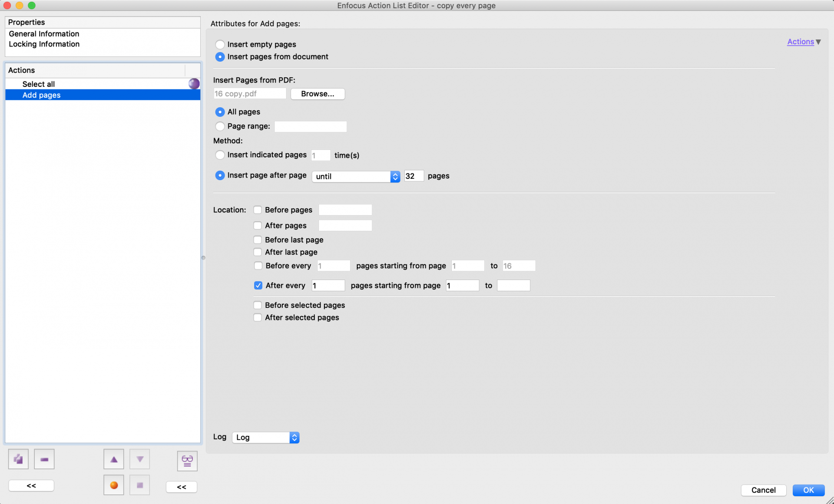Open the Actions dropdown arrow link

tap(804, 42)
